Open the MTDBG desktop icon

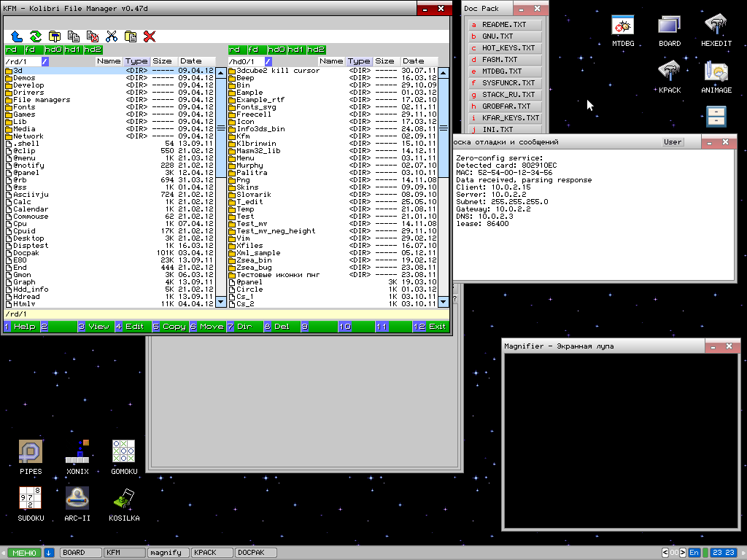[622, 31]
